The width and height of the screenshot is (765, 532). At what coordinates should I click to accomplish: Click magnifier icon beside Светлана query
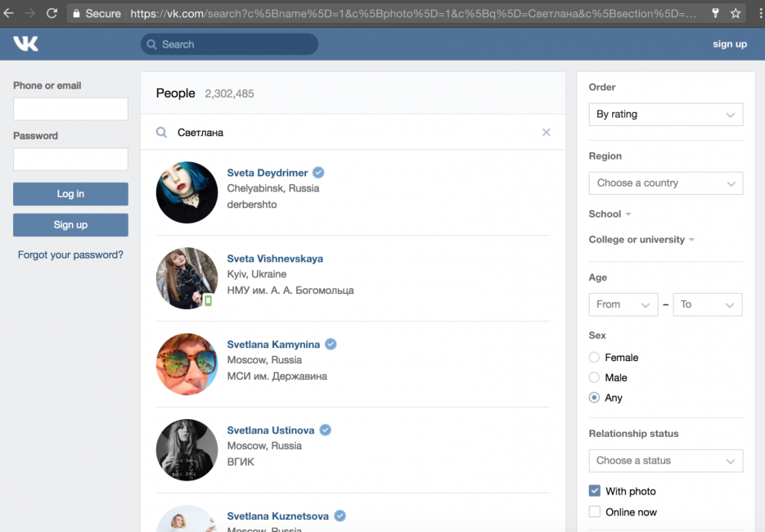pos(162,133)
